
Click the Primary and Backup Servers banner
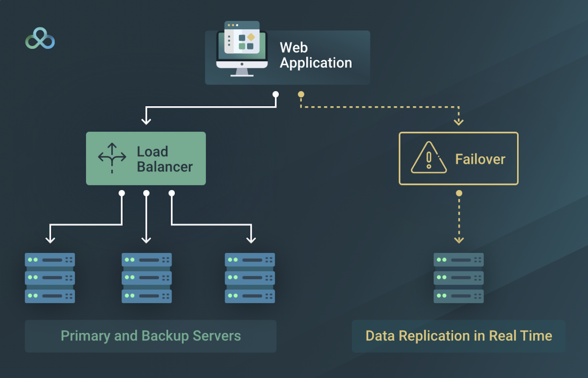point(150,335)
